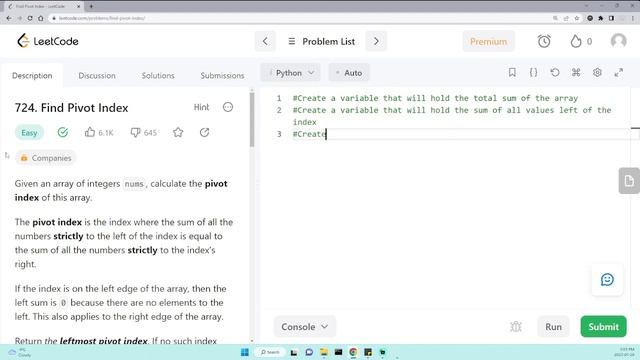Open the Python language dropdown
Viewport: 640px width, 360px height.
(x=291, y=73)
